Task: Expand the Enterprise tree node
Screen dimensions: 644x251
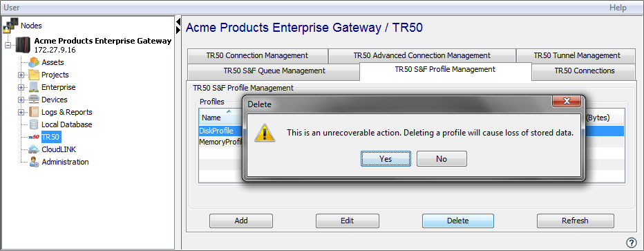Action: pos(21,88)
